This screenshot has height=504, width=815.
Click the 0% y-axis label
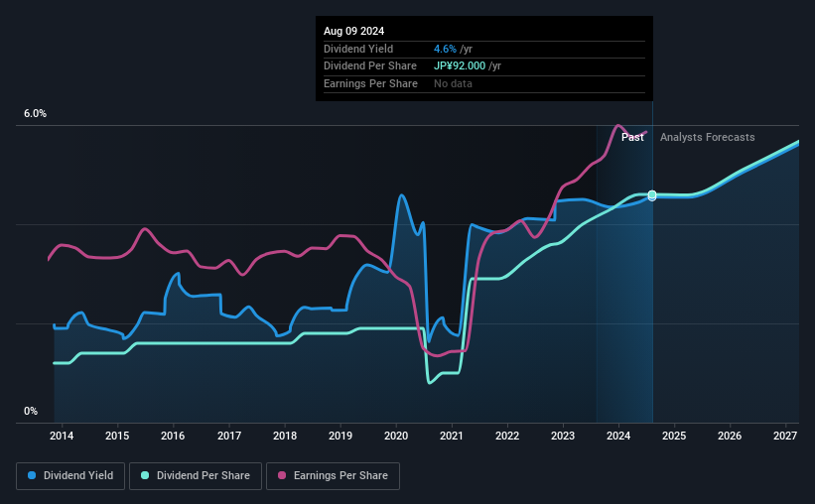coord(31,411)
